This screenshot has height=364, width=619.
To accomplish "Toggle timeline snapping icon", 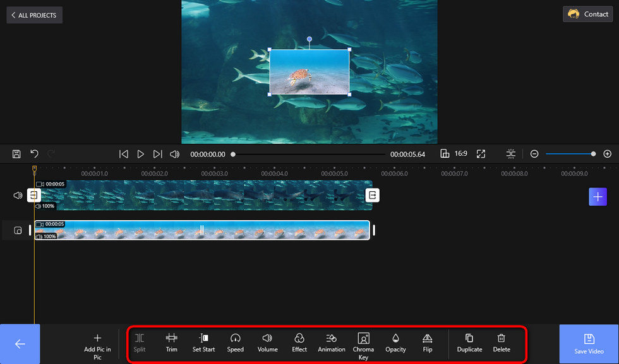I will pos(511,154).
